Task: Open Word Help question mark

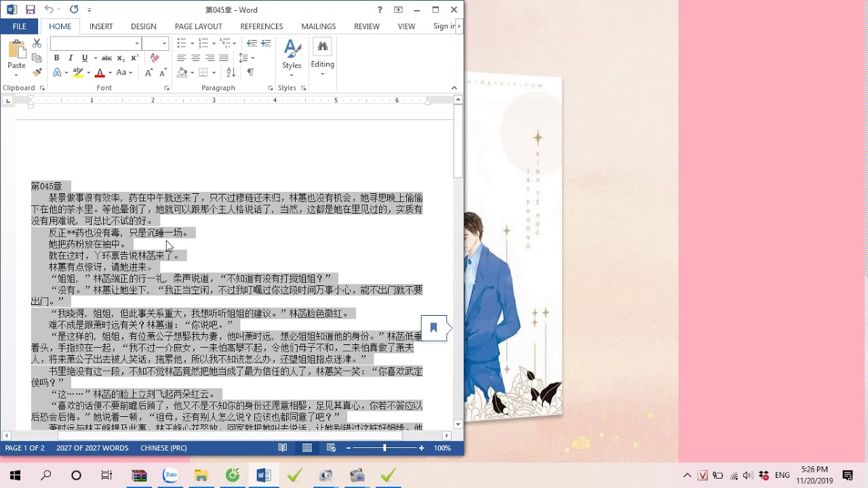Action: pos(380,9)
